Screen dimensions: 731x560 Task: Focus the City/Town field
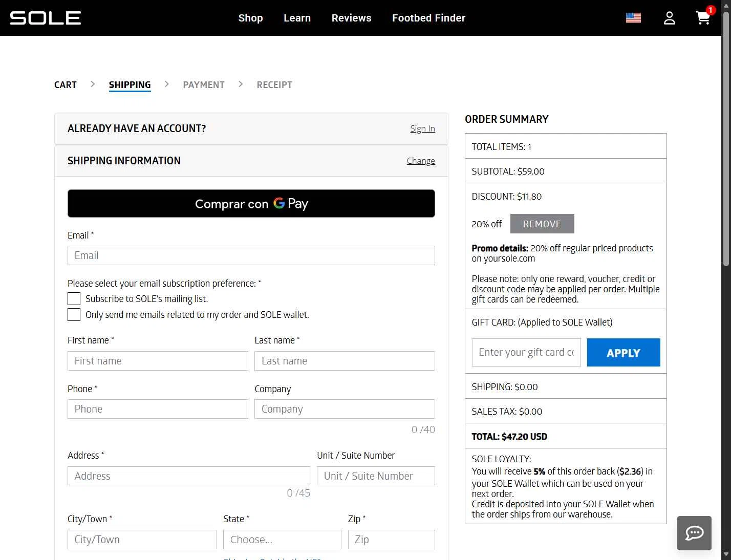[142, 540]
